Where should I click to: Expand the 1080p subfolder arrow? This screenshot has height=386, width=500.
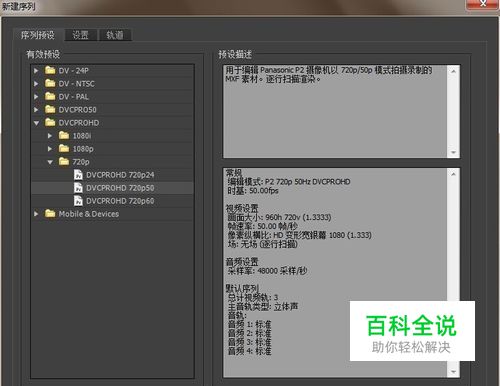[x=50, y=149]
